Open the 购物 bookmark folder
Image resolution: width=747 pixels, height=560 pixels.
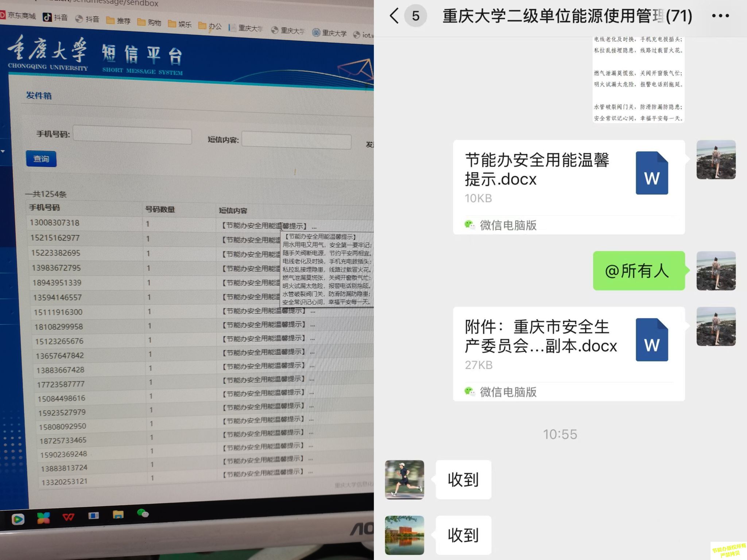pyautogui.click(x=149, y=22)
